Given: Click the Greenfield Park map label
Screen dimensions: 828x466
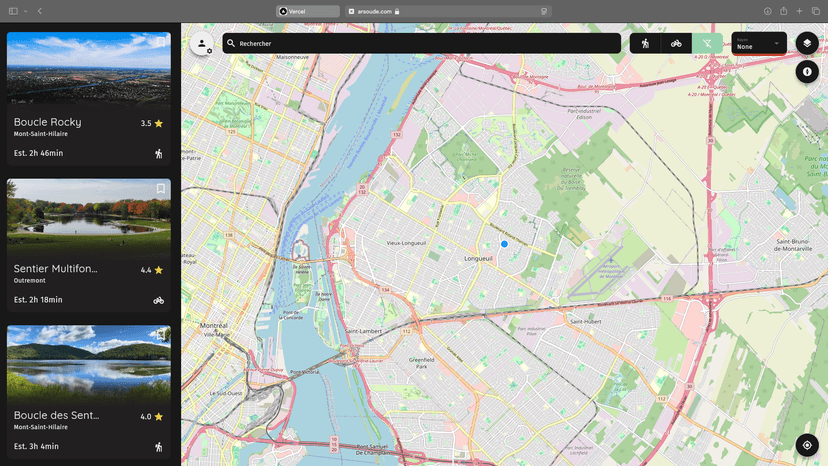Looking at the screenshot, I should [x=421, y=363].
